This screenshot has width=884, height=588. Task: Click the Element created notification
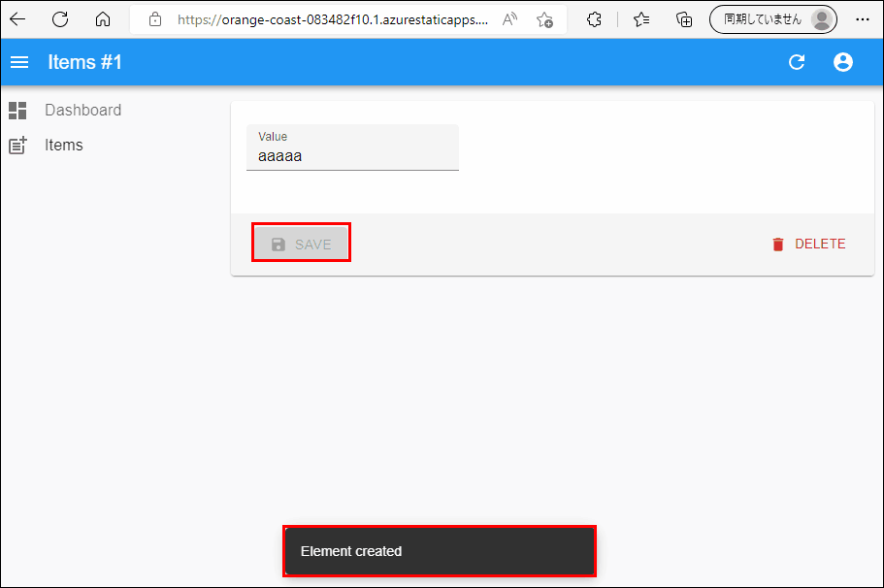(440, 551)
